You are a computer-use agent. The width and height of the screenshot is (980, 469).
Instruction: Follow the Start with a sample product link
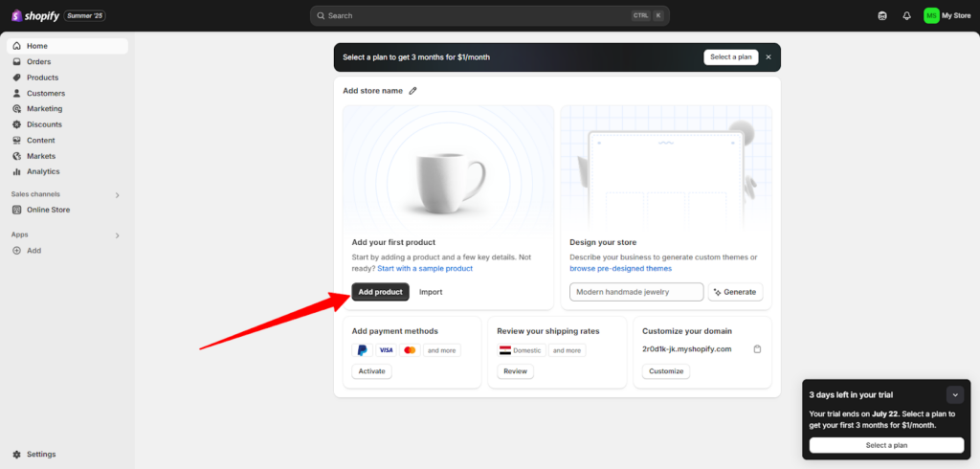point(425,269)
